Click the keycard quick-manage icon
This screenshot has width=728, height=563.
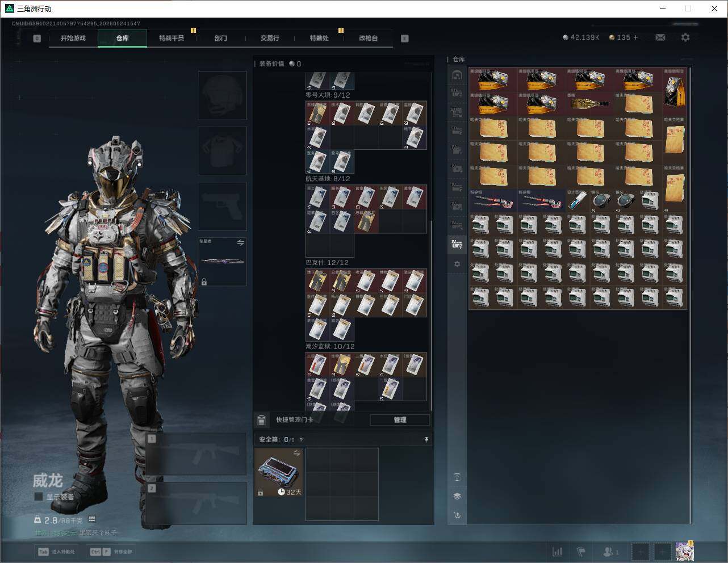point(261,420)
